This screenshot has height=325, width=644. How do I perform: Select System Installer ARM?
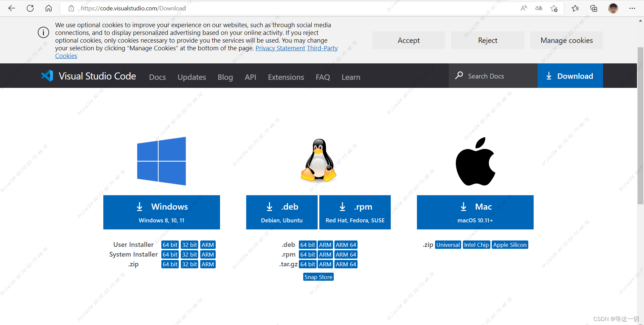point(208,255)
